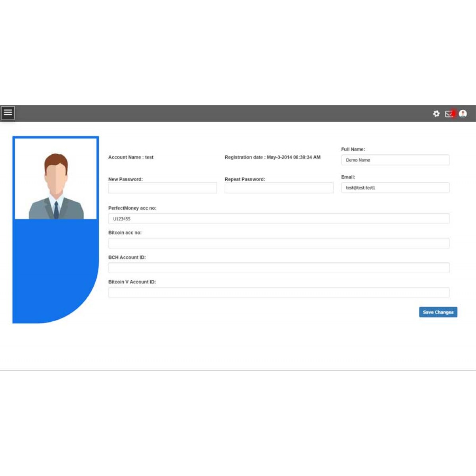Select the New Password field
Viewport: 476px width, 476px height.
pos(162,188)
